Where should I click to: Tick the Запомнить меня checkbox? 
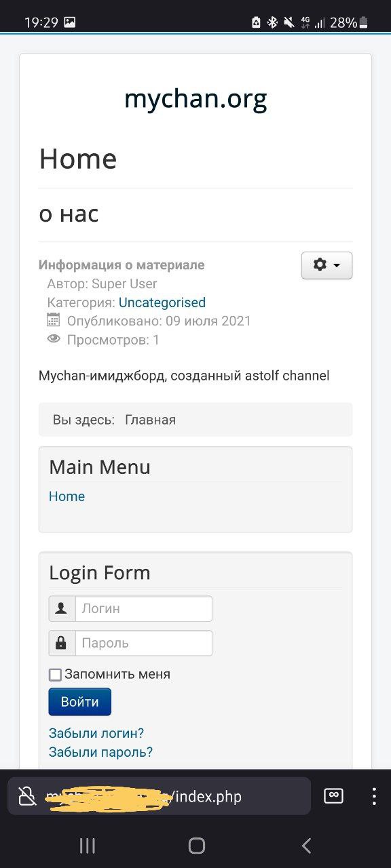56,675
